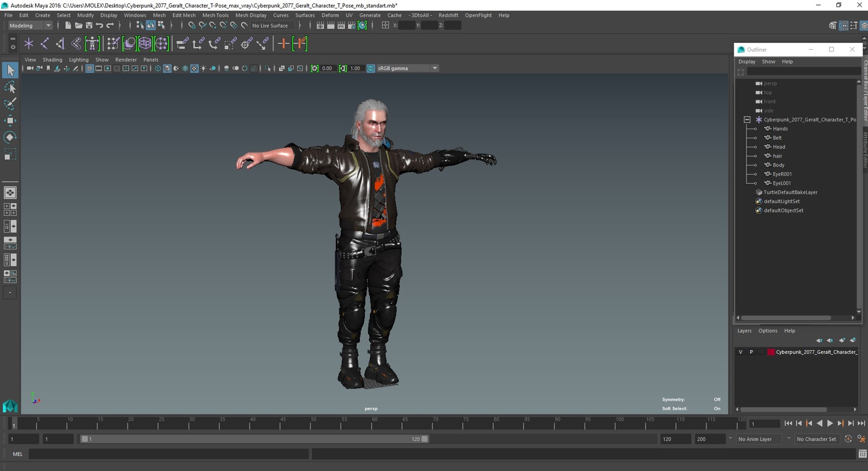Pick the Scale tool in toolbox
Viewport: 868px width, 471px height.
[x=10, y=154]
